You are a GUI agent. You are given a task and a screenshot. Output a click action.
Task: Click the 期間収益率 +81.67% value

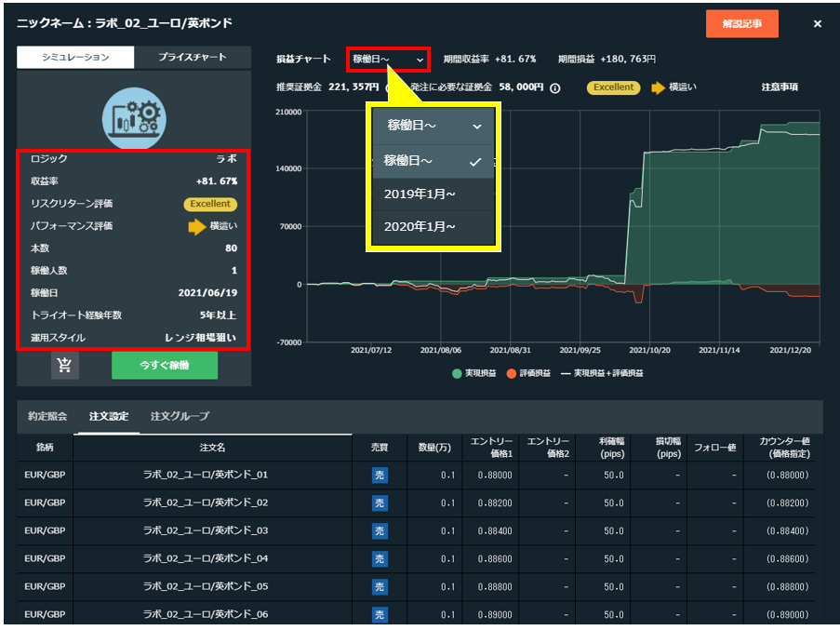tap(515, 60)
